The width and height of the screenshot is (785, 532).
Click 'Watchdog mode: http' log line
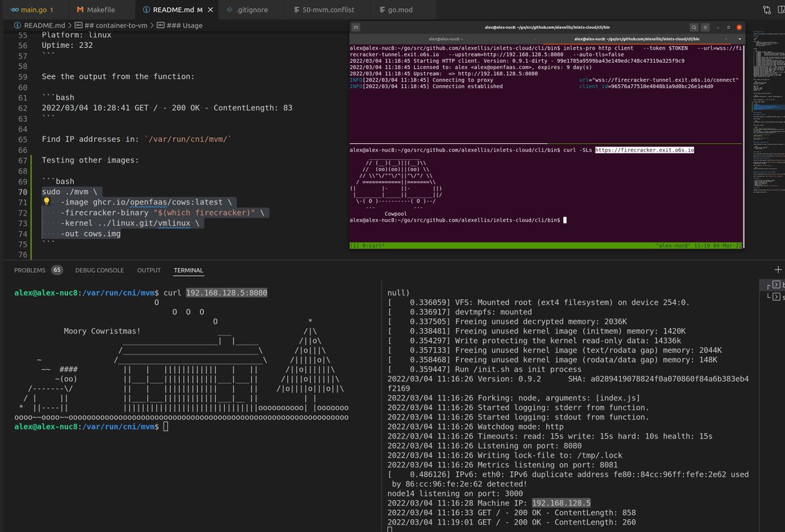(x=476, y=426)
